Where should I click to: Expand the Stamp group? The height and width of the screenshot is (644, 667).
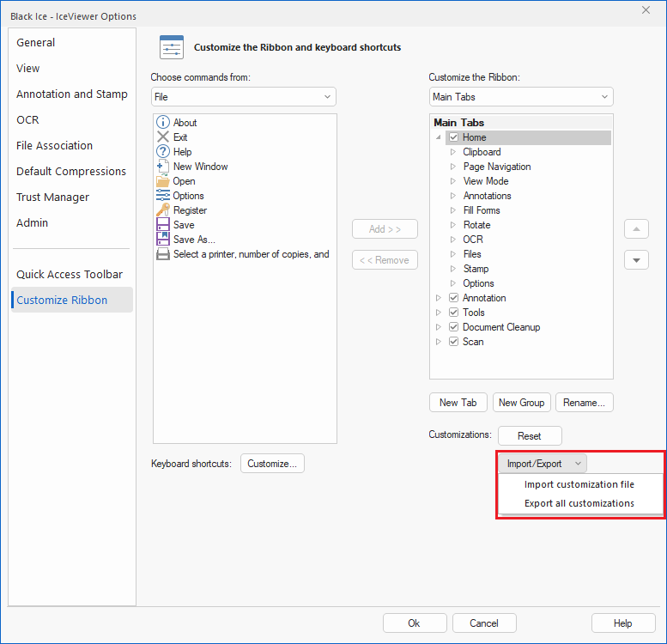(453, 269)
